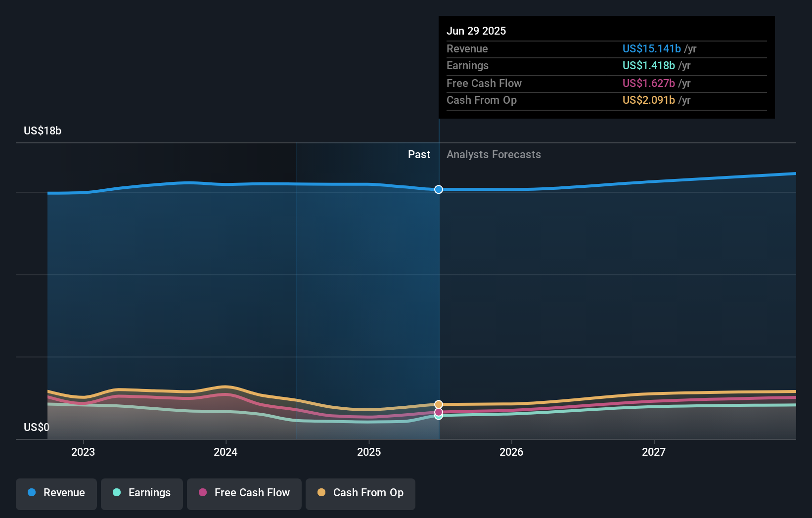Viewport: 812px width, 518px height.
Task: Click the blue dot icon in Revenue legend
Action: [x=31, y=493]
